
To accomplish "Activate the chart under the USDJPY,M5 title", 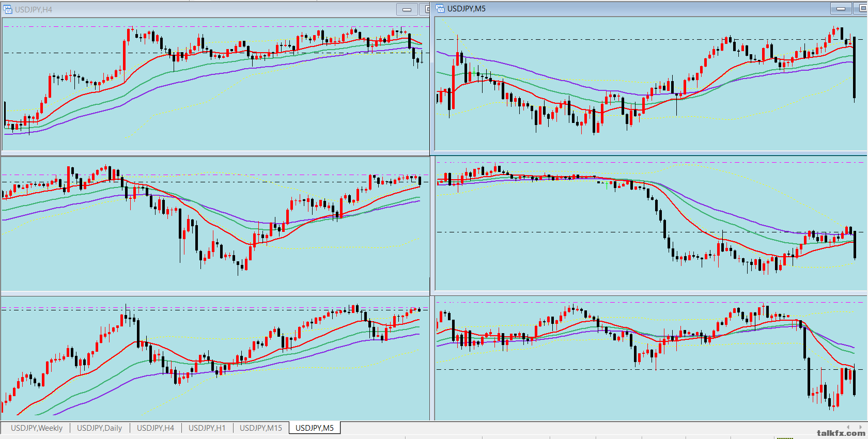I will [x=650, y=84].
